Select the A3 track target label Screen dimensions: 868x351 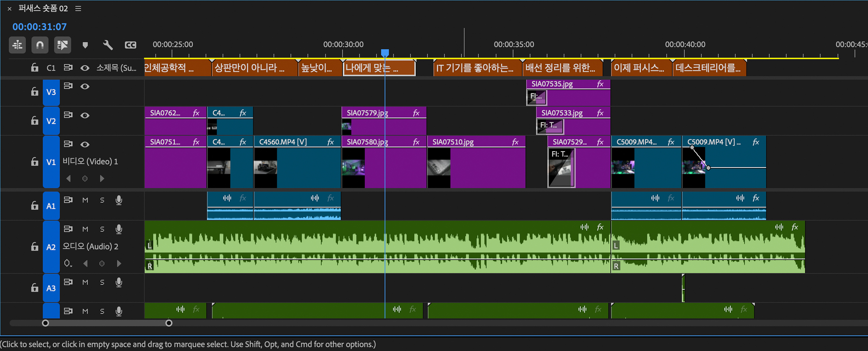click(x=51, y=288)
